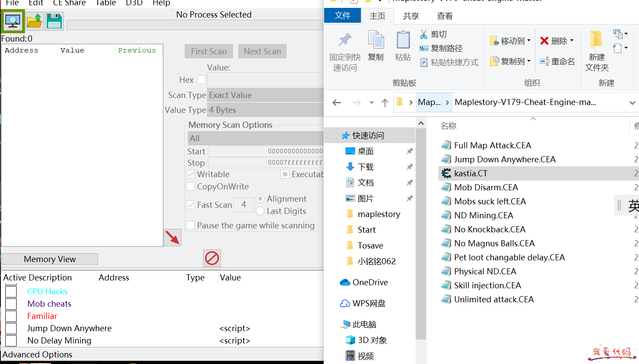Image resolution: width=639 pixels, height=364 pixels.
Task: Click the Copy icon in Explorer ribbon
Action: (376, 46)
